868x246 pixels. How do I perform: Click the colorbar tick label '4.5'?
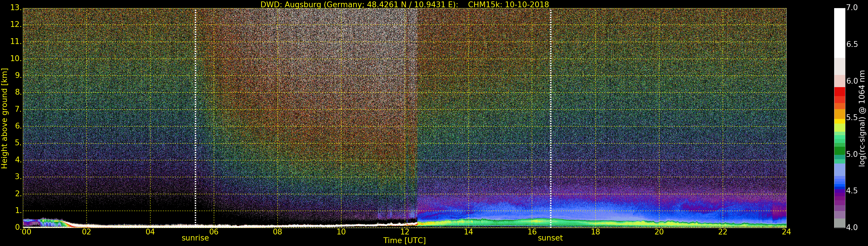tap(852, 191)
